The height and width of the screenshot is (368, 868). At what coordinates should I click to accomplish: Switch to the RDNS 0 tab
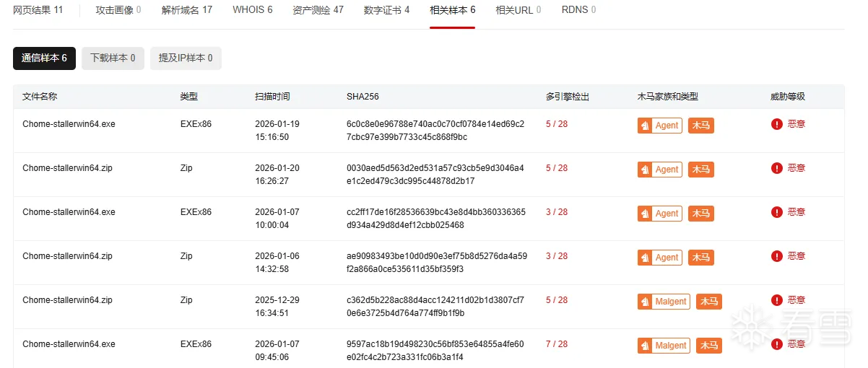point(579,10)
